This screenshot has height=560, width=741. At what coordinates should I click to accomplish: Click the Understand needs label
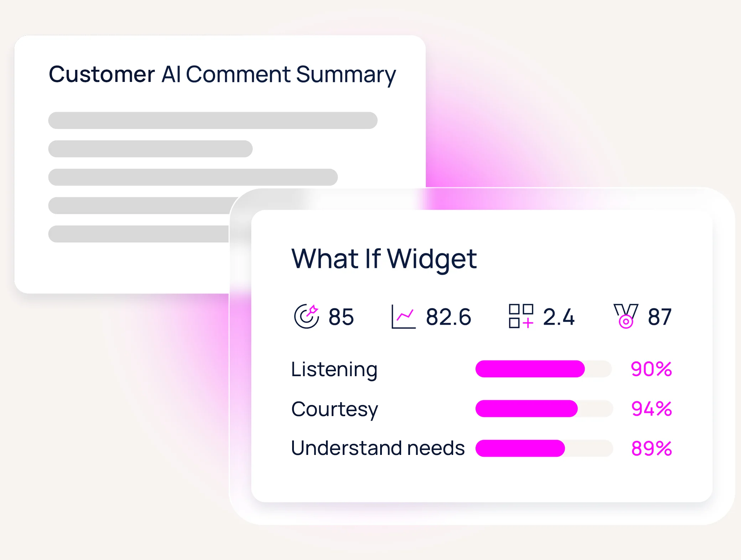click(378, 448)
